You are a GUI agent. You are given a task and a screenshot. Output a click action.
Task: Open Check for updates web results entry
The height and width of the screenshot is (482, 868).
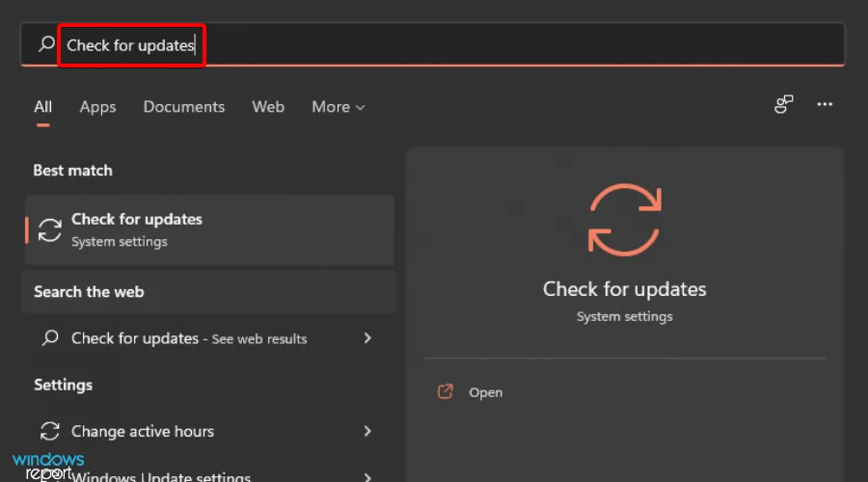(189, 338)
